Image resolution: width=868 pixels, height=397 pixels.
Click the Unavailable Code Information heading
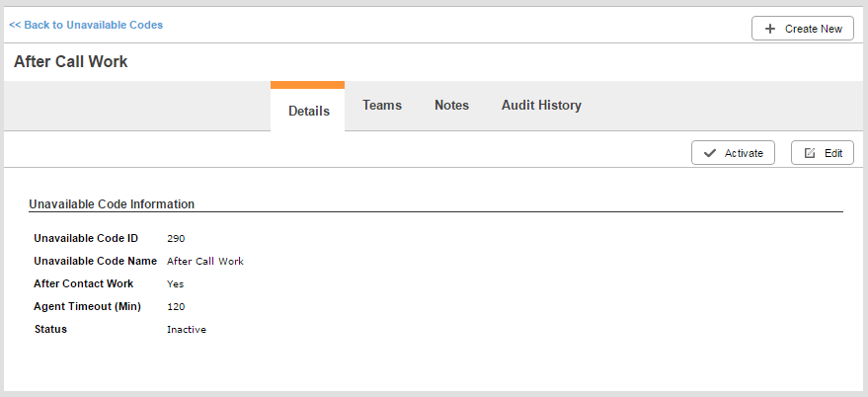[112, 204]
